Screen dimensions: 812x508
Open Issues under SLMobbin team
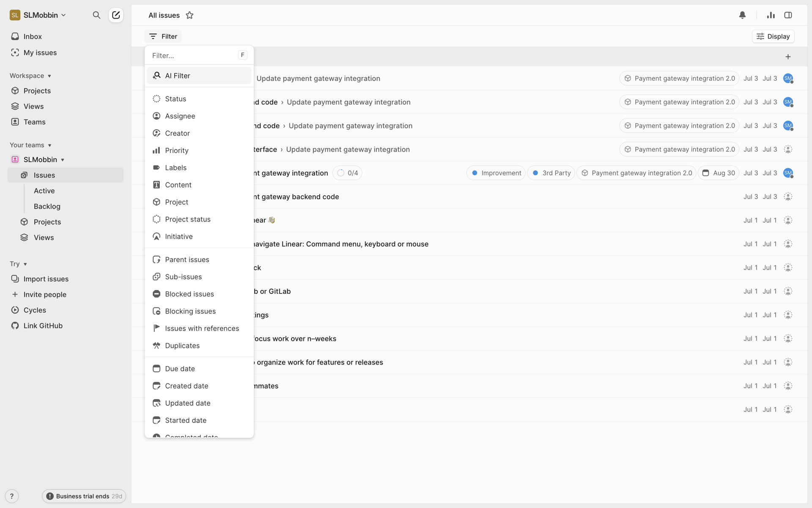click(66, 175)
